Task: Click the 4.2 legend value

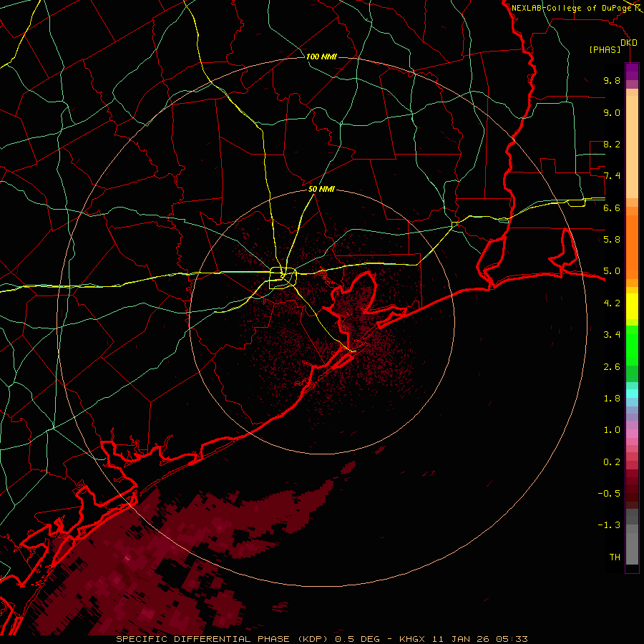Action: coord(612,303)
